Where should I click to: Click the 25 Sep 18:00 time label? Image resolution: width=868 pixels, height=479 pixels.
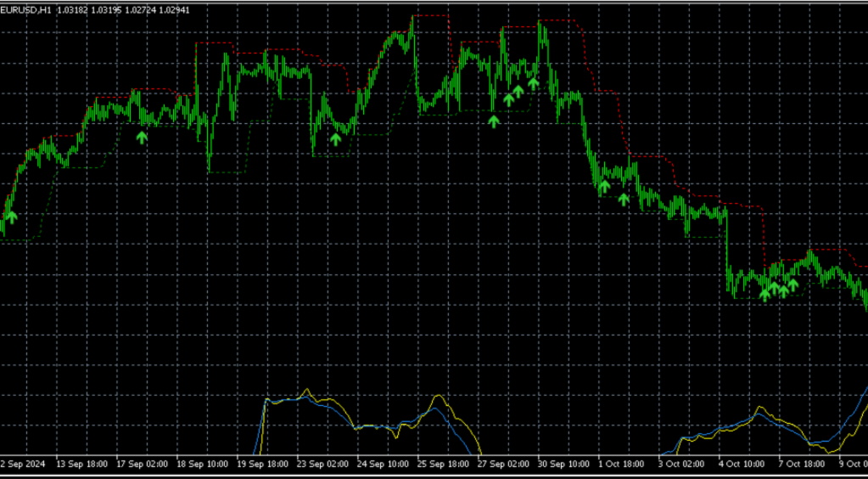[x=443, y=464]
